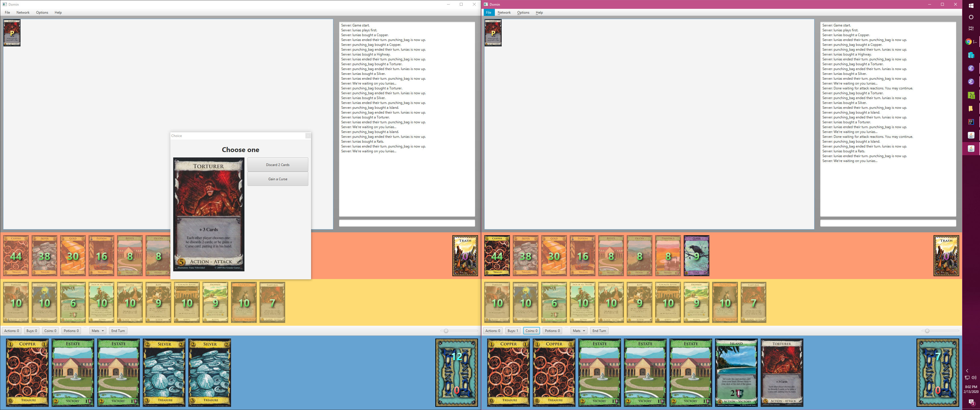Viewport: 980px width, 410px height.
Task: Open File menu in left window
Action: (7, 13)
